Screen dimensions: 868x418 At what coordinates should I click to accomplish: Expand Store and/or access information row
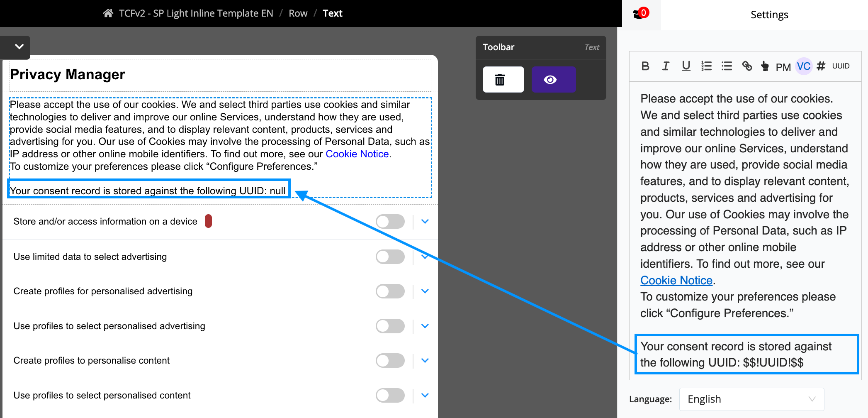(425, 222)
